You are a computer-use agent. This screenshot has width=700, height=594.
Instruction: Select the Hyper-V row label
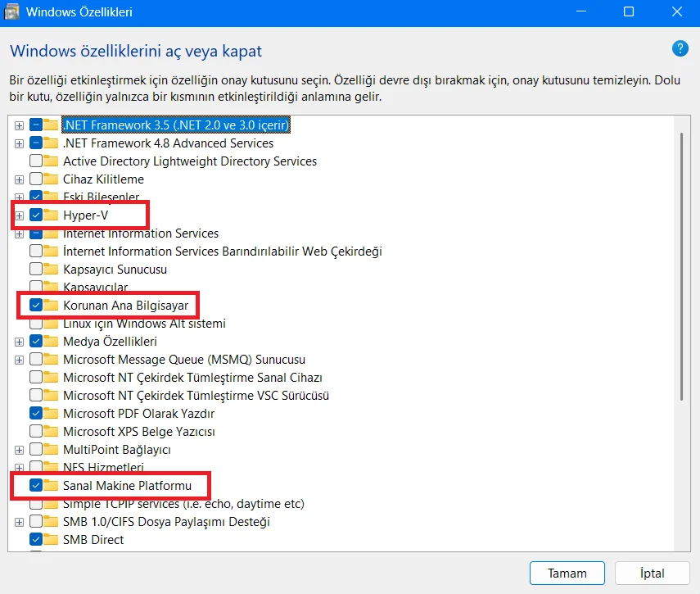[86, 215]
